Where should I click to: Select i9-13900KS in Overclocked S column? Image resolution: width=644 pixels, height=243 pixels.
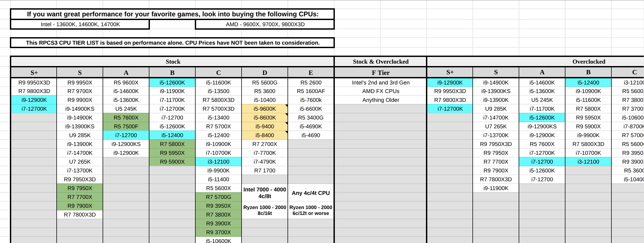[496, 91]
